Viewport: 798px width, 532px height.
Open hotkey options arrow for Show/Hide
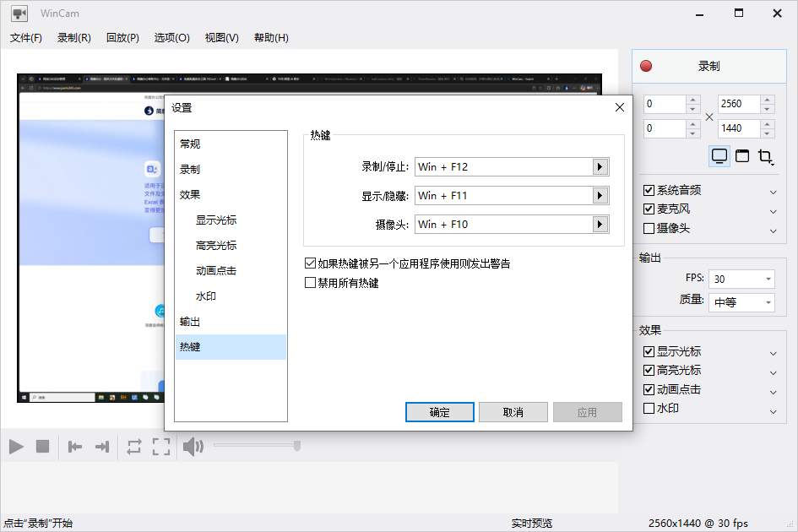[600, 196]
